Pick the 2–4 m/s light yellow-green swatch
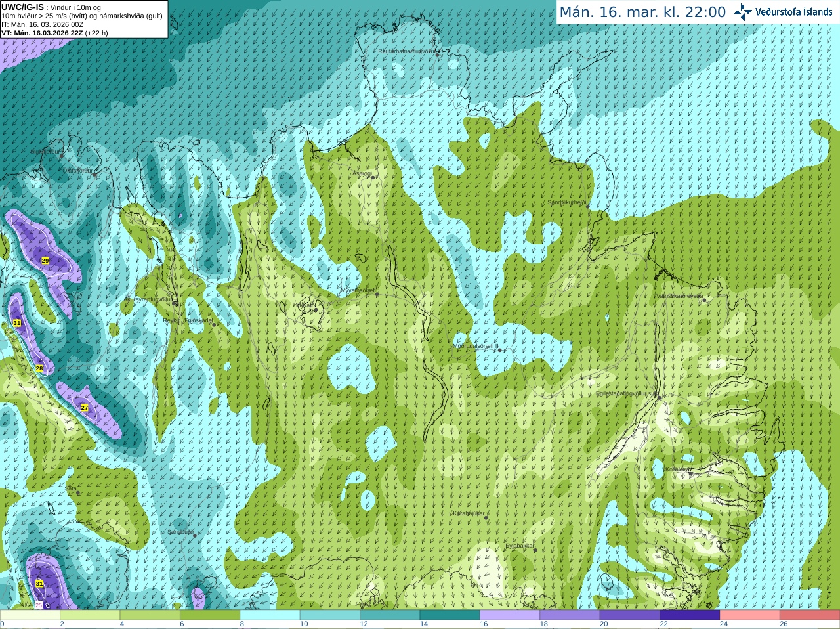840x629 pixels. (x=90, y=615)
